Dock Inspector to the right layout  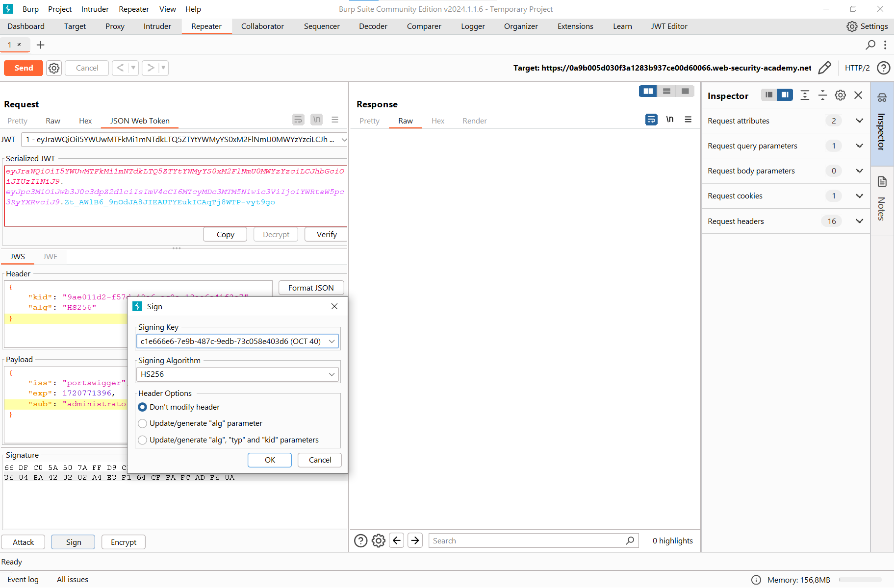785,95
